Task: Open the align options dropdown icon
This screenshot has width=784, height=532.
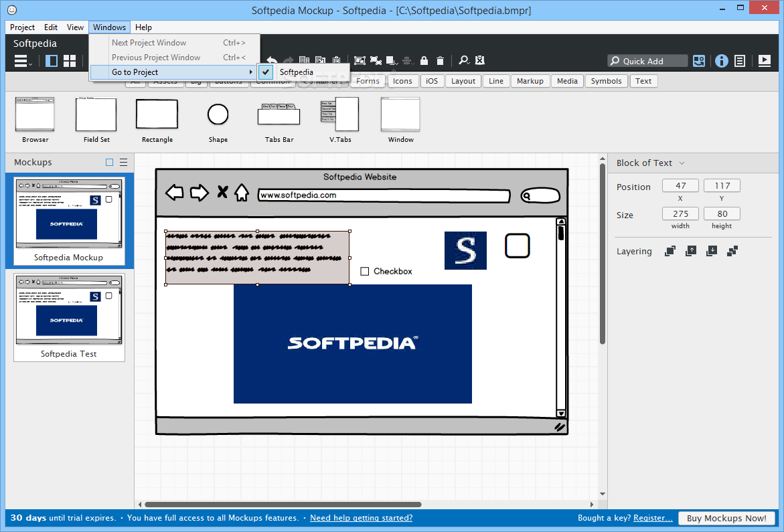Action: coord(408,60)
